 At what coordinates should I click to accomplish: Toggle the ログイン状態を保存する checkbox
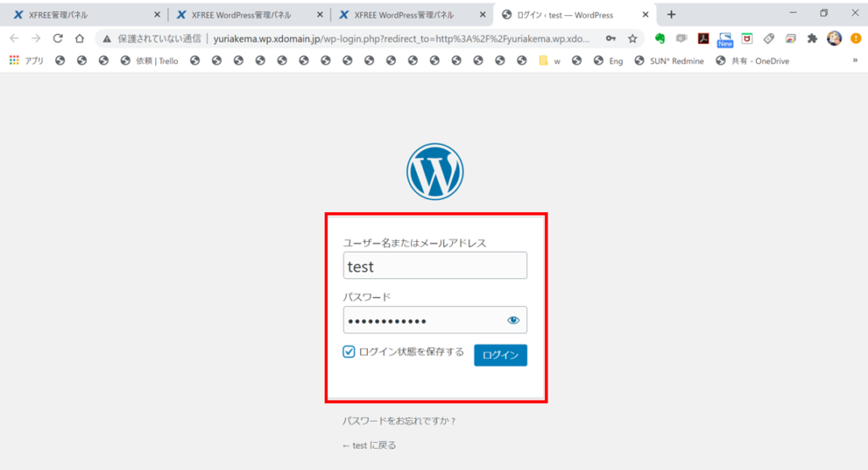point(349,352)
